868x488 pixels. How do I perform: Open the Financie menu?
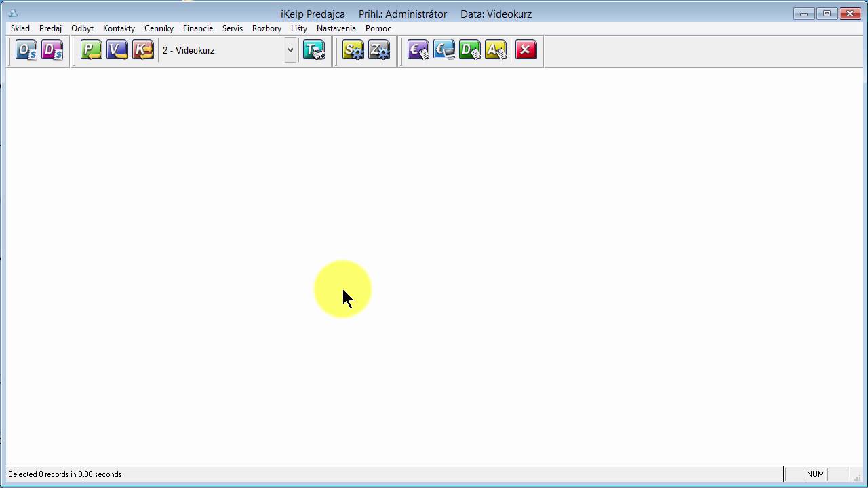pos(198,28)
